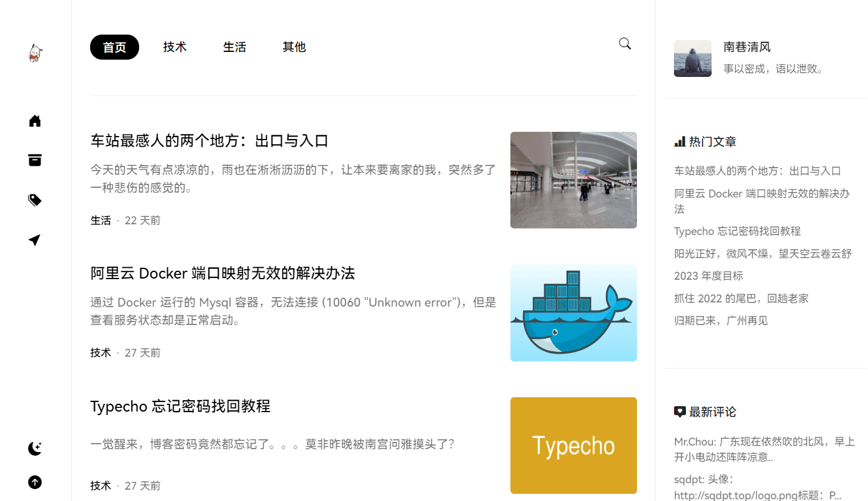This screenshot has height=501, width=868.
Task: Open article Typecho 忘记密码找回教程 title in main list
Action: tap(180, 406)
